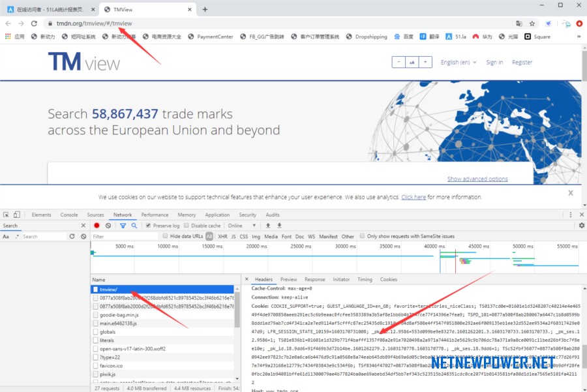This screenshot has height=392, width=587.
Task: Reset font size AA button
Action: [412, 62]
